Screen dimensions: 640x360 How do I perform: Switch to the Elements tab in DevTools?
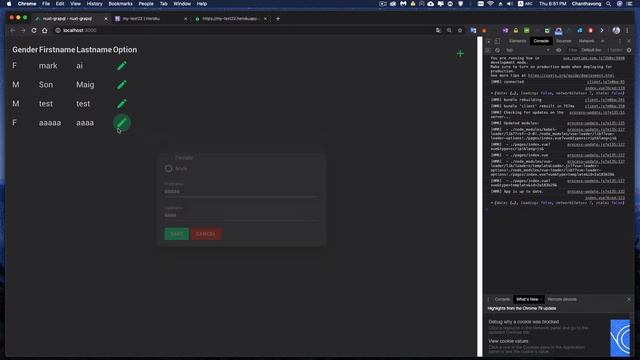tap(517, 41)
